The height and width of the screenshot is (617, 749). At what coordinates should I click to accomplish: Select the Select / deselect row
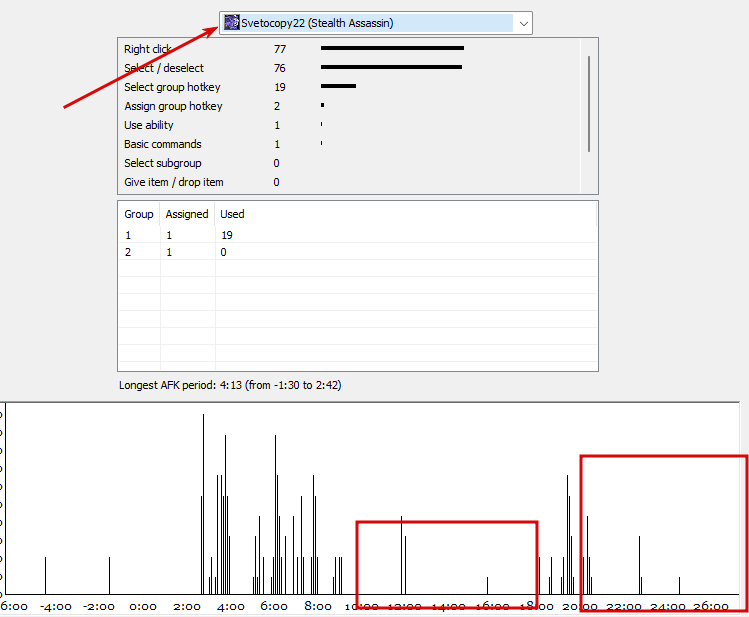[x=349, y=68]
